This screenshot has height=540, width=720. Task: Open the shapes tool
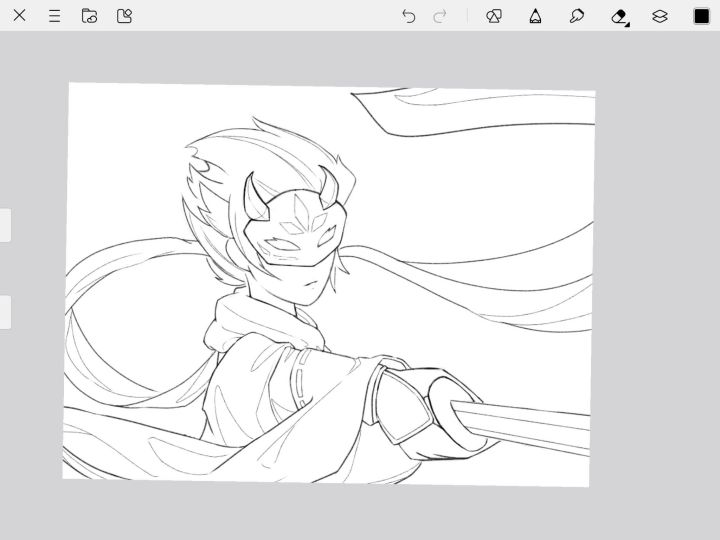point(493,16)
